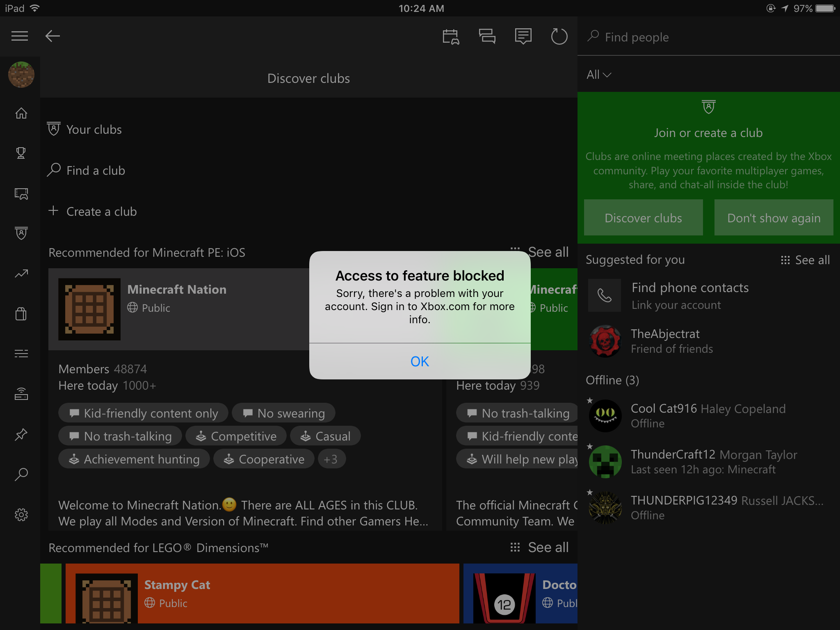Open the Store bag icon
Image resolution: width=840 pixels, height=630 pixels.
(x=21, y=314)
